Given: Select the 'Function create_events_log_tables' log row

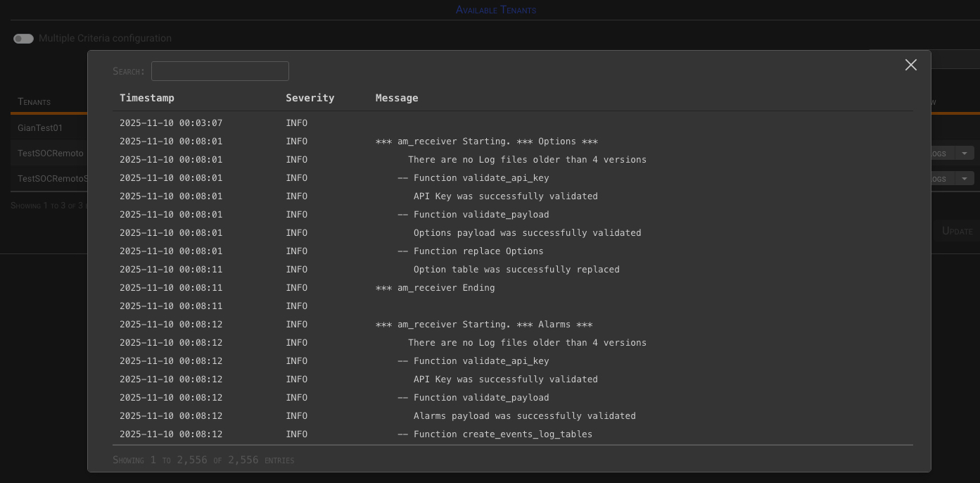Looking at the screenshot, I should click(495, 434).
